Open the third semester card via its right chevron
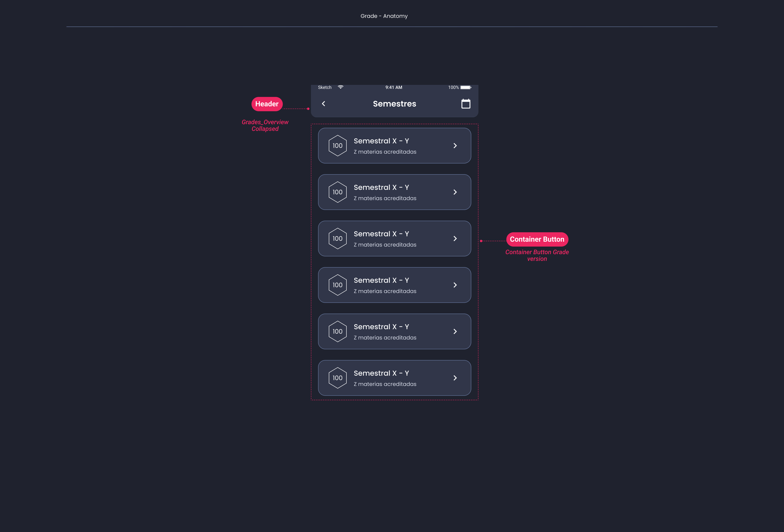 tap(455, 239)
